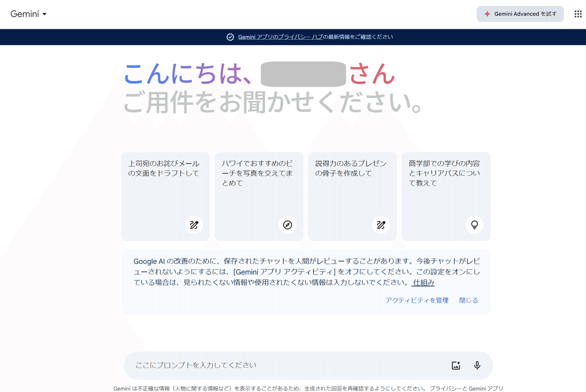Click the microphone icon
This screenshot has width=586, height=392.
(477, 365)
